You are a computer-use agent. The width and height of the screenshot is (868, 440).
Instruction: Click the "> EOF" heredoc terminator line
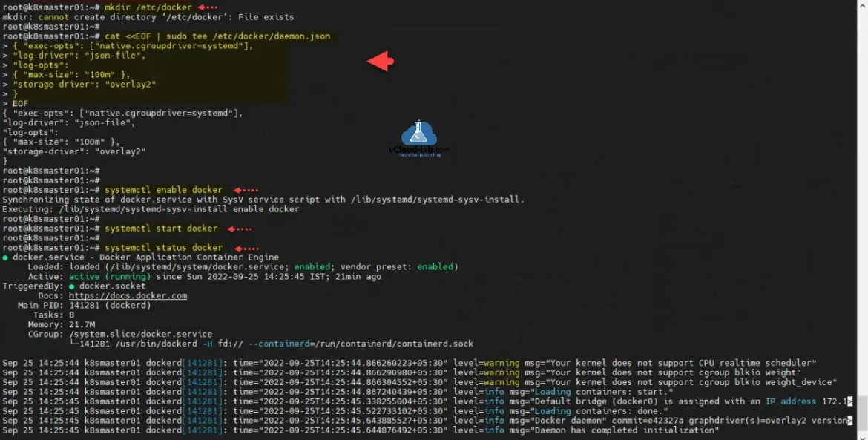tap(15, 103)
